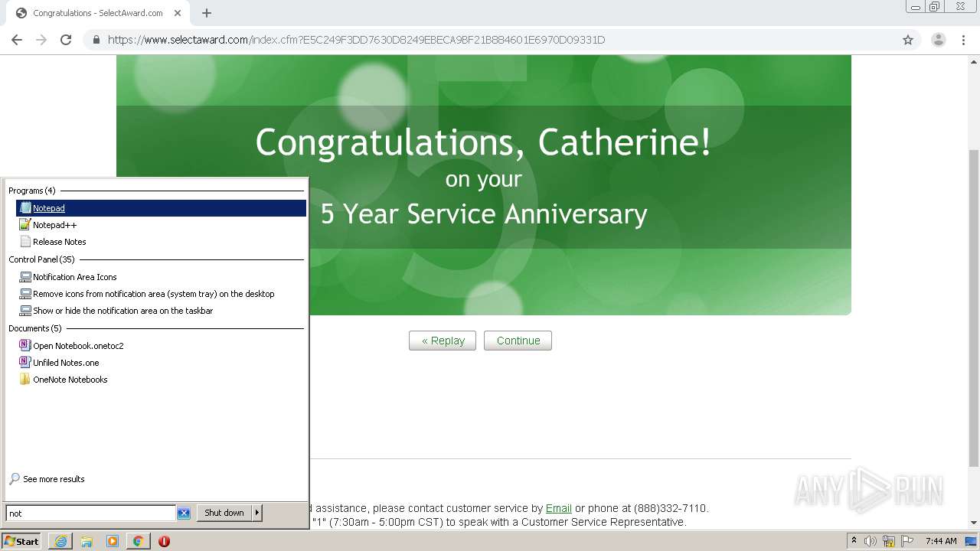
Task: Close the Congratulations tab
Action: coord(178,13)
